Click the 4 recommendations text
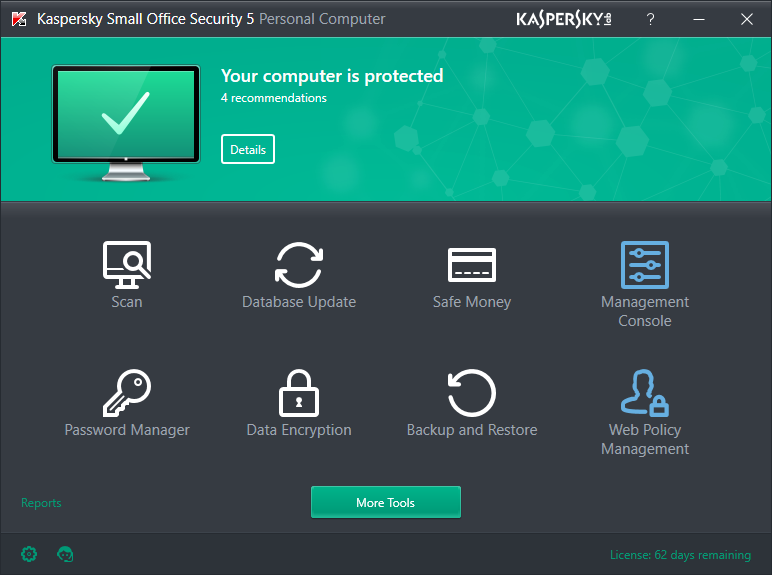The image size is (772, 575). 274,98
